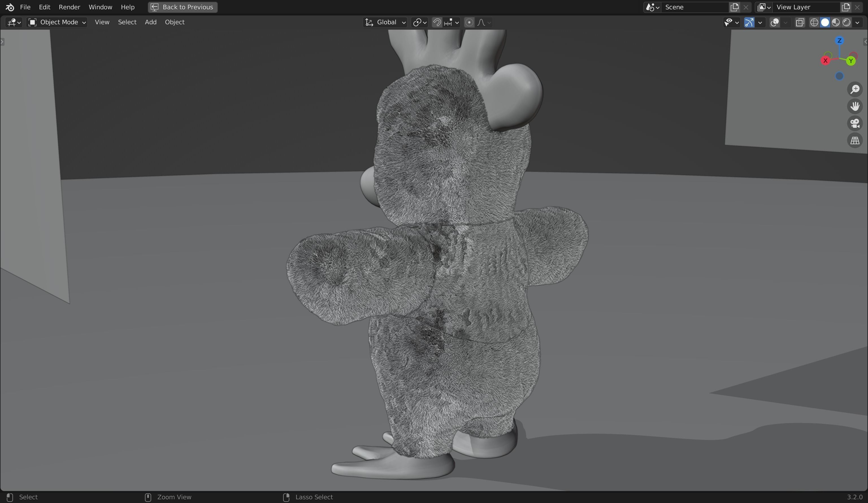Expand the right sidebar arrow
The width and height of the screenshot is (868, 503).
pos(865,42)
